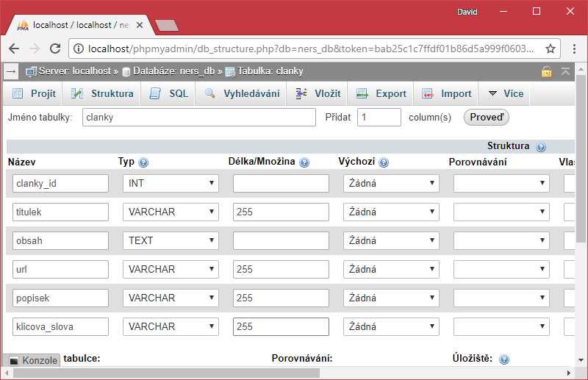588x380 pixels.
Task: Open a new browser tab
Action: [x=167, y=26]
